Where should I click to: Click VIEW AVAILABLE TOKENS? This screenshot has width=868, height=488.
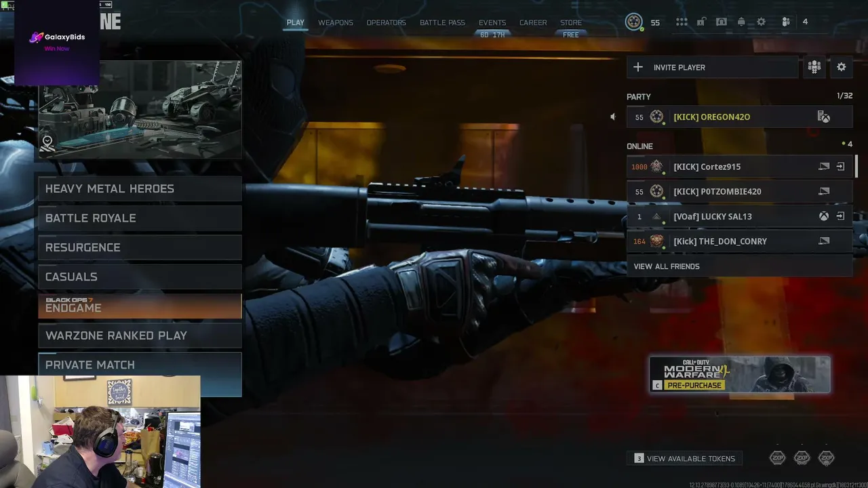(x=685, y=459)
